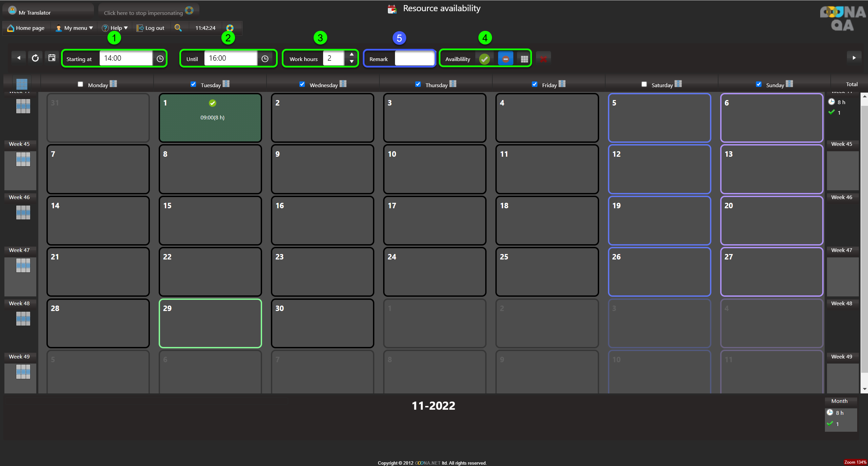Uncheck the Tuesday checkbox
This screenshot has width=868, height=466.
click(193, 84)
